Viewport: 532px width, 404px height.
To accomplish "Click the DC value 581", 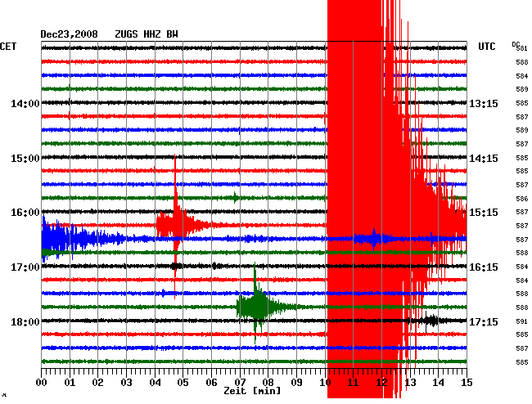I will (x=522, y=49).
